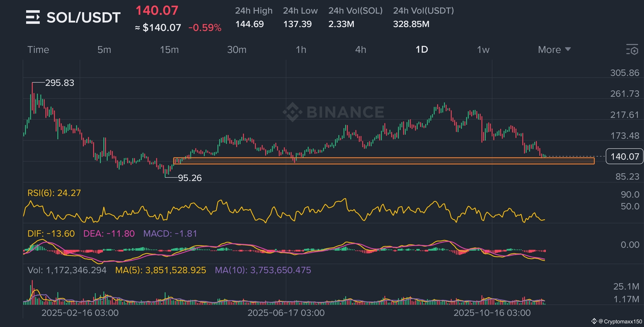
Task: Click the Binance watermark logo icon
Action: (x=292, y=112)
